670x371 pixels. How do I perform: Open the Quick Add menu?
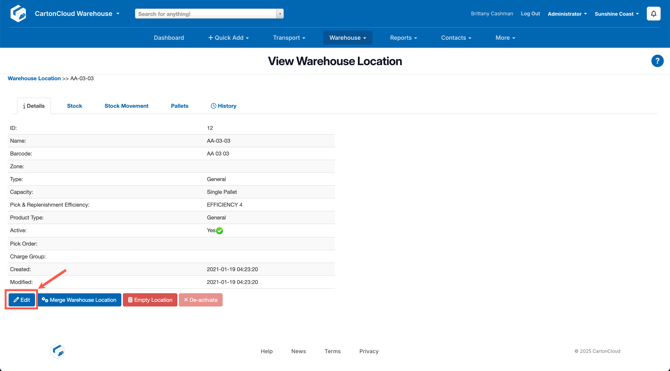coord(228,38)
